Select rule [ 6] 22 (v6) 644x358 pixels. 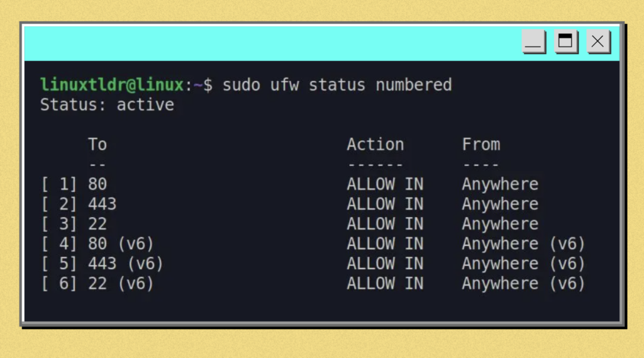tap(313, 283)
